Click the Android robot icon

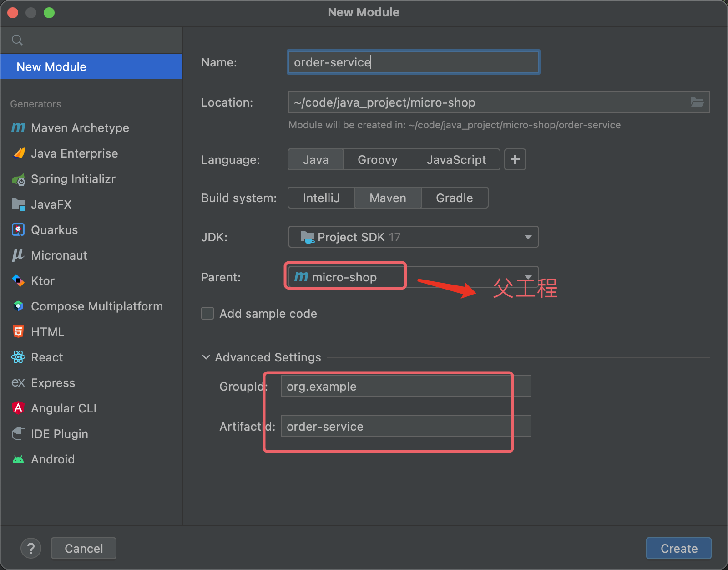[18, 459]
